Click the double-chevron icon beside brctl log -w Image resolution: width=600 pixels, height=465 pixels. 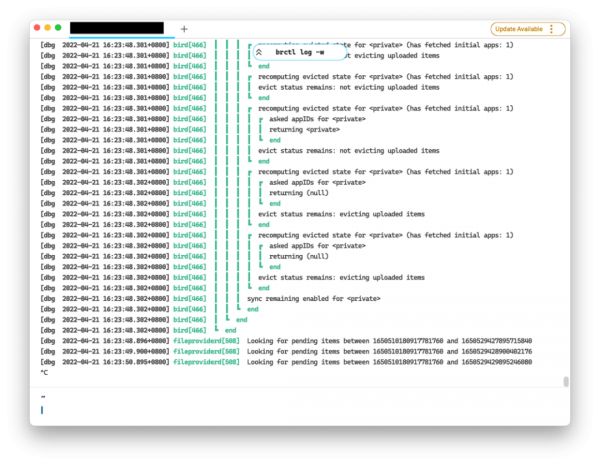tap(259, 53)
